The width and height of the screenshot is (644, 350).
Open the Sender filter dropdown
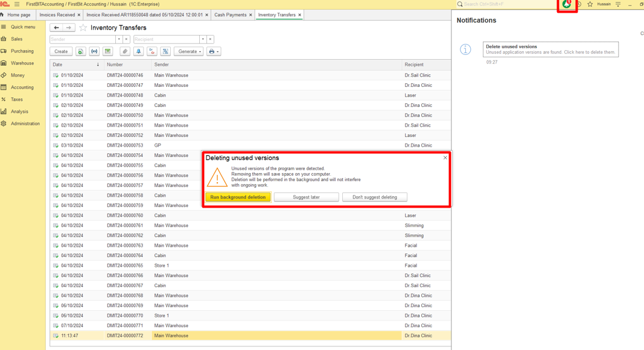point(119,39)
